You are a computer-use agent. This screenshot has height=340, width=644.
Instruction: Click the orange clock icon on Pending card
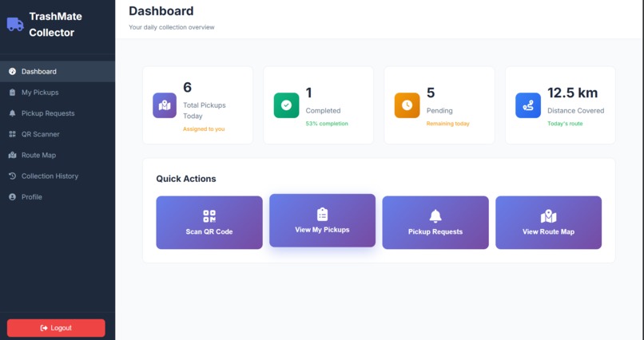tap(407, 105)
